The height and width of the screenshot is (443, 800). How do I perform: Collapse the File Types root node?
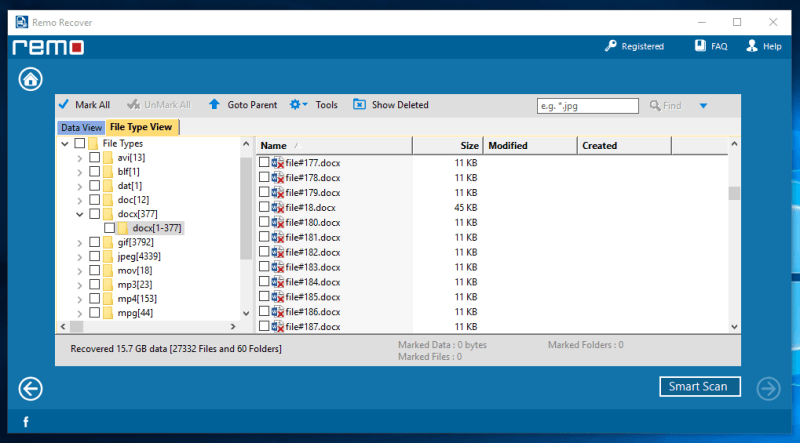pos(65,144)
